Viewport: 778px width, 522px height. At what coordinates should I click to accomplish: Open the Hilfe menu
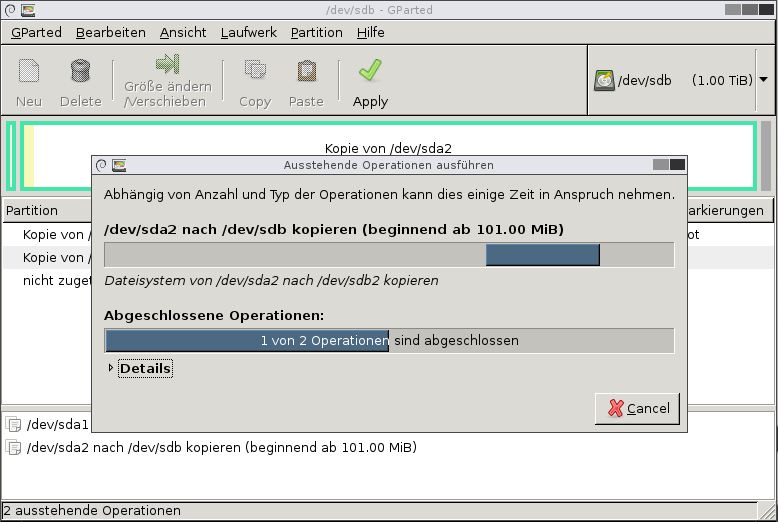click(370, 32)
